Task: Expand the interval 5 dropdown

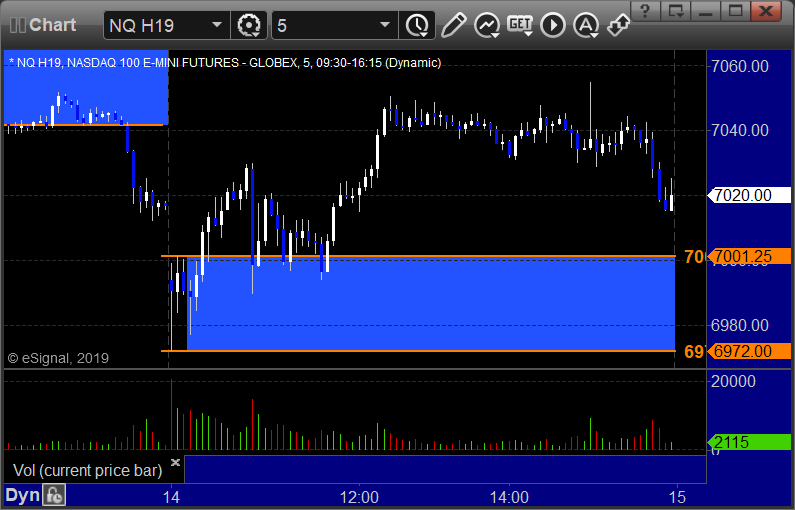Action: click(x=385, y=25)
